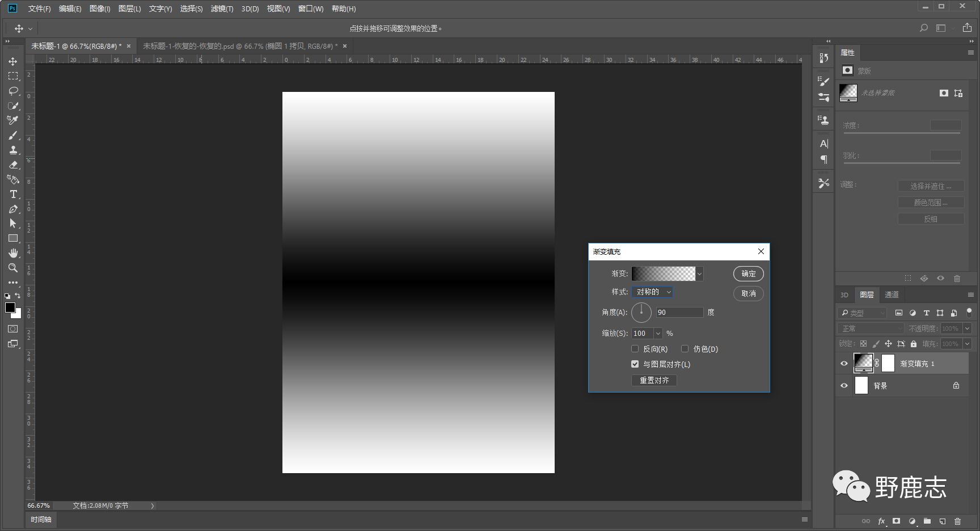Uncheck 与图层对齐 align with layer
This screenshot has width=980, height=531.
click(x=635, y=364)
